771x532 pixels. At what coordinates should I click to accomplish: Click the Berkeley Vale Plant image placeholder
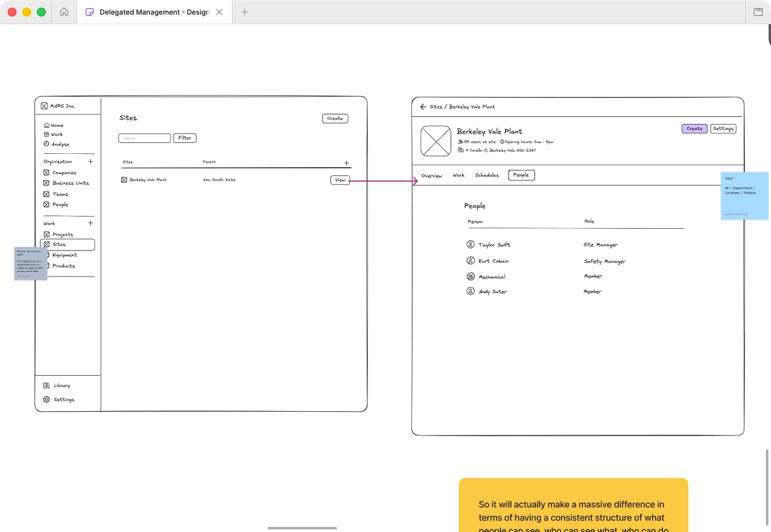point(436,141)
